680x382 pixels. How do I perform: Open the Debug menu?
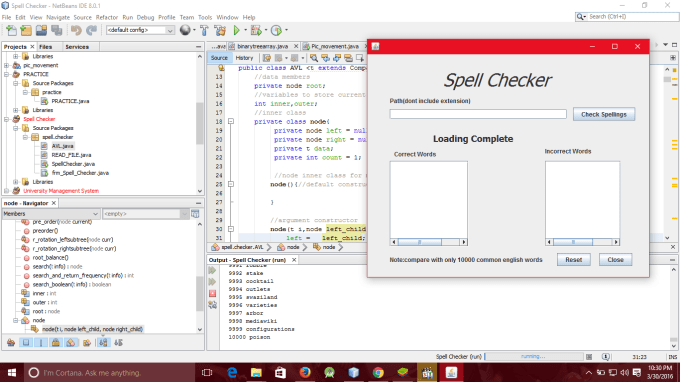pos(145,17)
